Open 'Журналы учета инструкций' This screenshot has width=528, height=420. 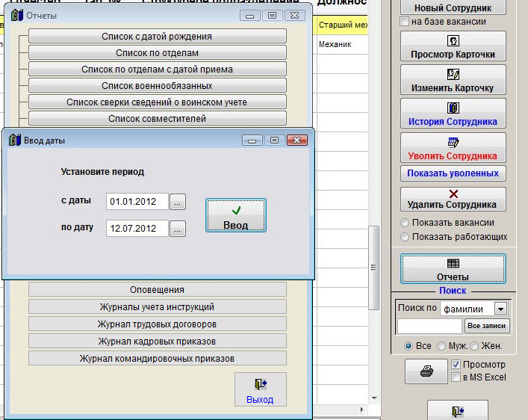[x=158, y=306]
